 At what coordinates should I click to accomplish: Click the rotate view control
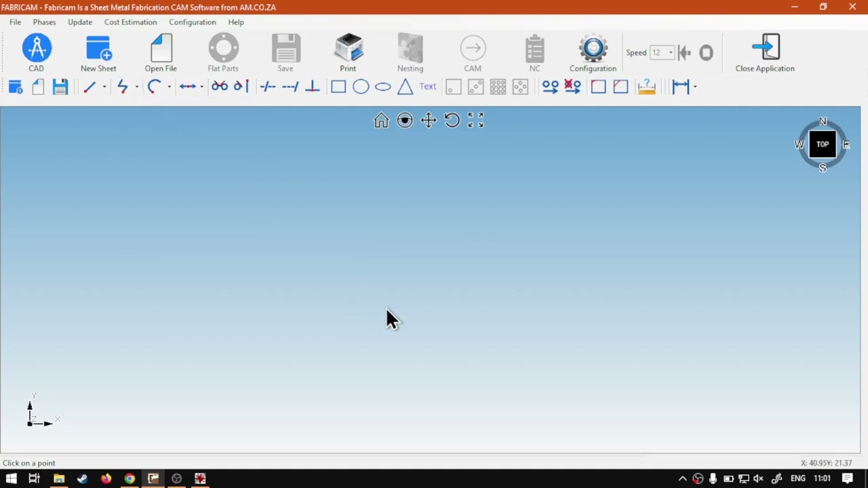pyautogui.click(x=452, y=121)
